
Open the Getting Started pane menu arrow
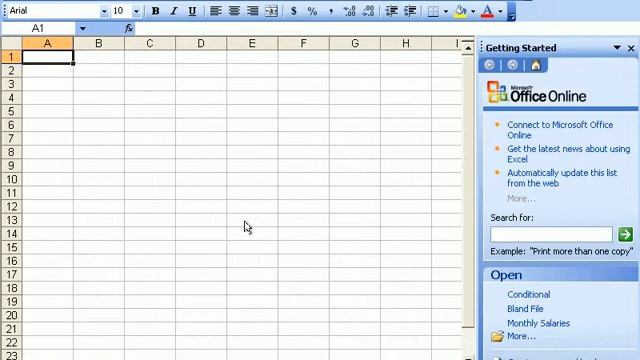pyautogui.click(x=617, y=48)
